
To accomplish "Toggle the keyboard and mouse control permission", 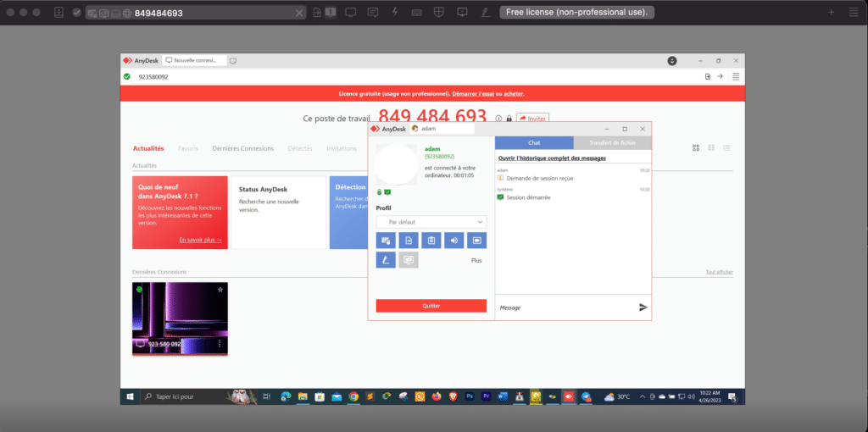I will (386, 241).
